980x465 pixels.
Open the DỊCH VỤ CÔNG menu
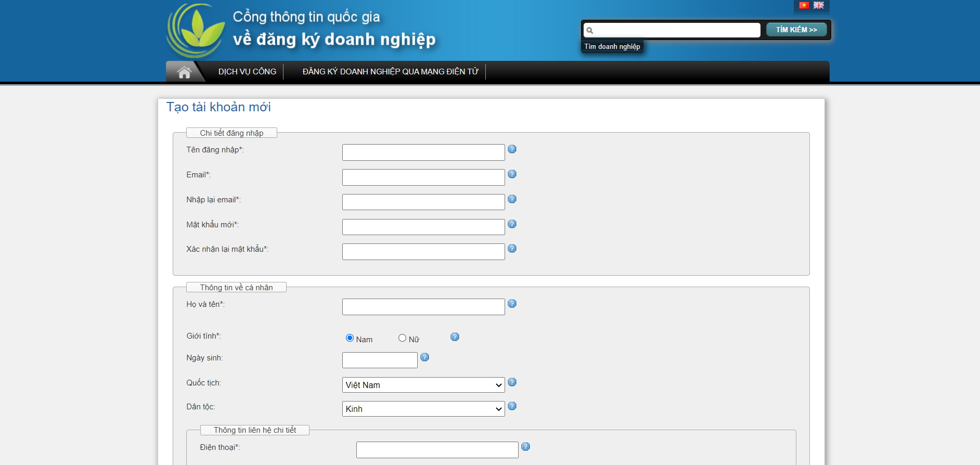coord(247,72)
